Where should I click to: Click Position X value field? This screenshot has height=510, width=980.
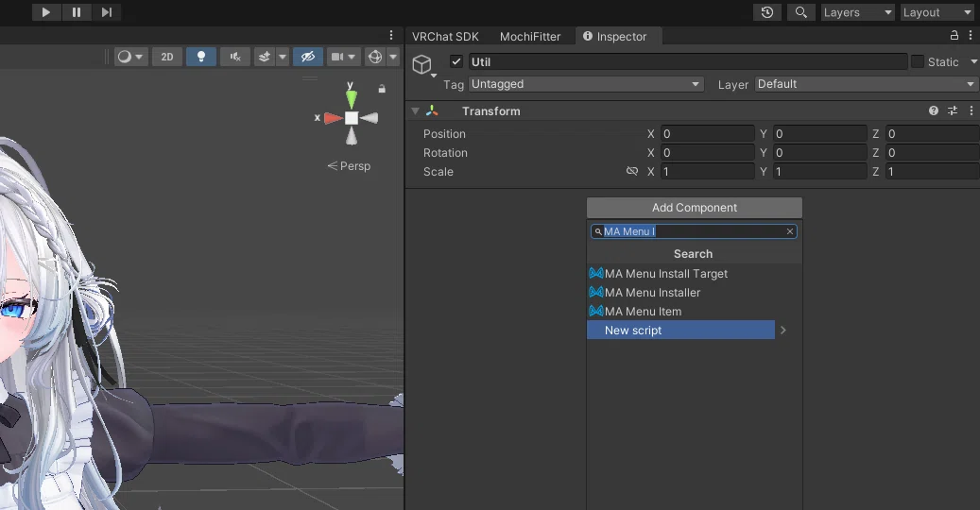pyautogui.click(x=708, y=133)
